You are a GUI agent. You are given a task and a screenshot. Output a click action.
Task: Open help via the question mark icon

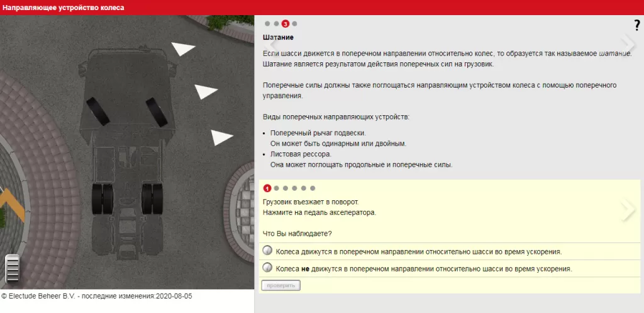(x=636, y=25)
